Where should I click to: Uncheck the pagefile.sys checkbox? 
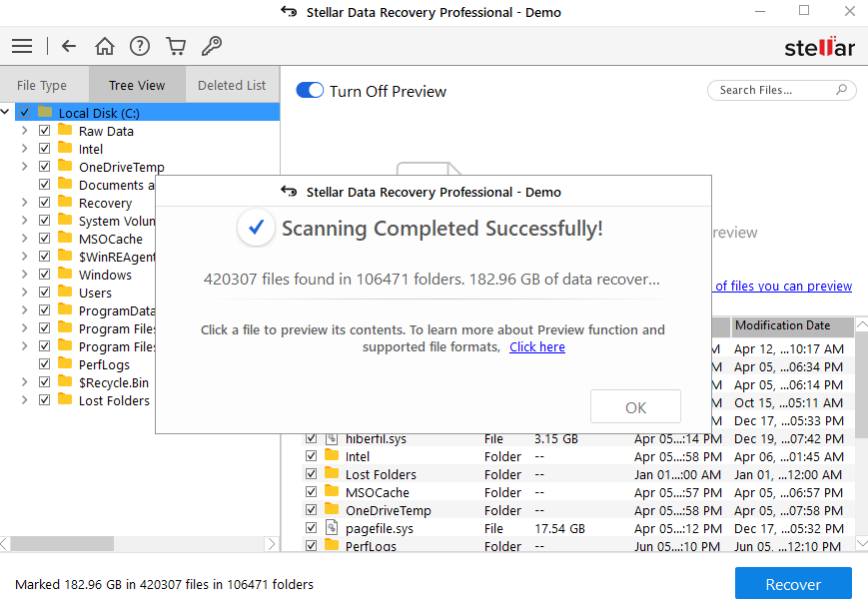pos(311,528)
